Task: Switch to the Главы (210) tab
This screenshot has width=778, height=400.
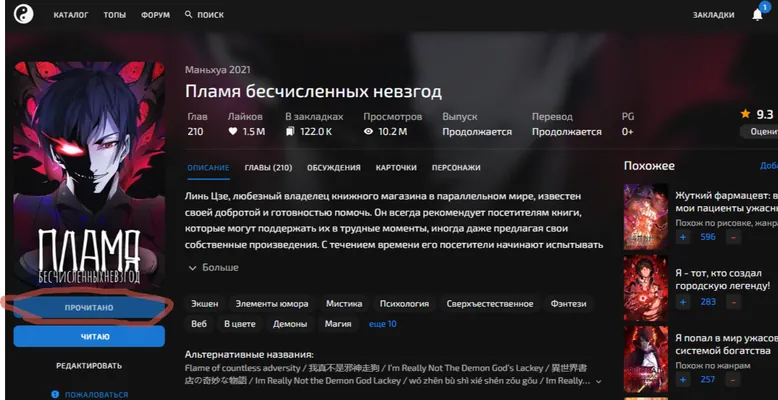Action: coord(268,168)
